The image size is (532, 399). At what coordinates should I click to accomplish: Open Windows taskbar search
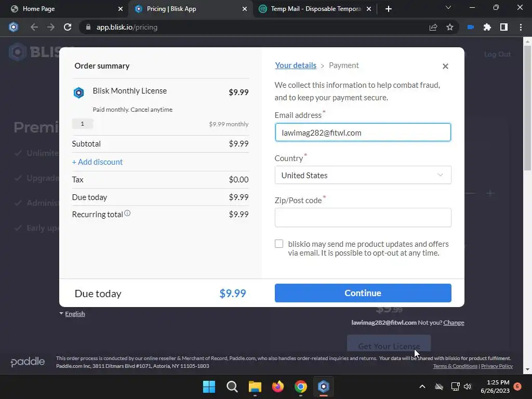pos(232,387)
